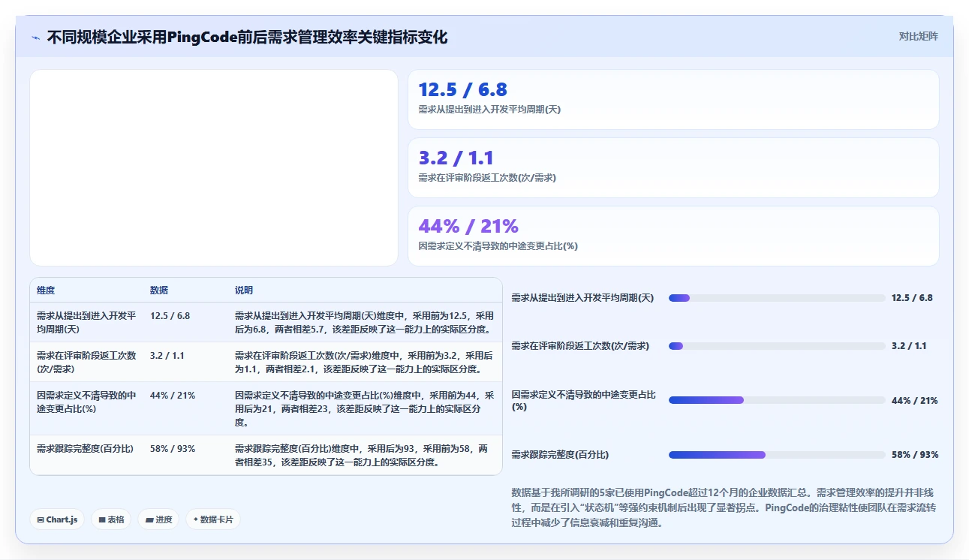969x560 pixels.
Task: Click the 44% / 21% cell in the table
Action: pyautogui.click(x=173, y=396)
